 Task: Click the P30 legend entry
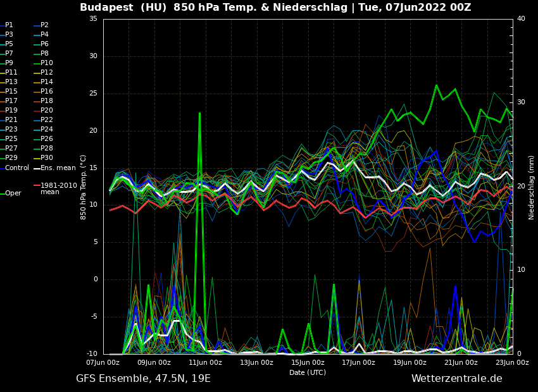coord(47,158)
